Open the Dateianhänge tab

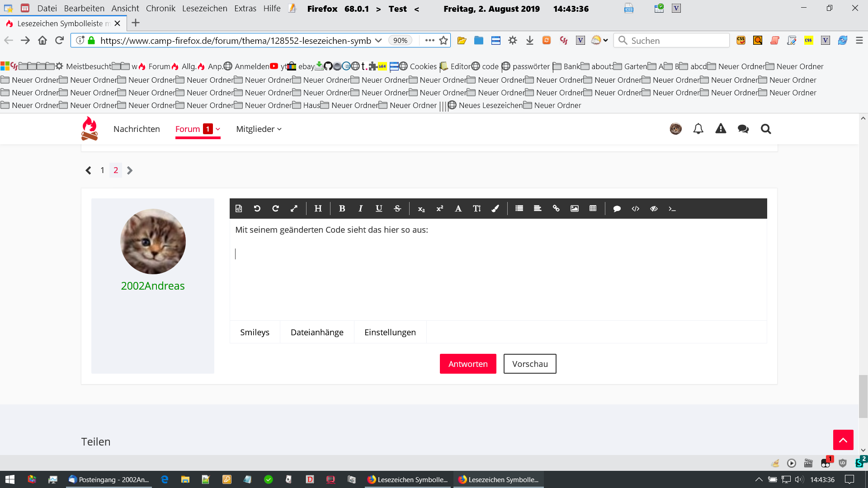pos(317,332)
